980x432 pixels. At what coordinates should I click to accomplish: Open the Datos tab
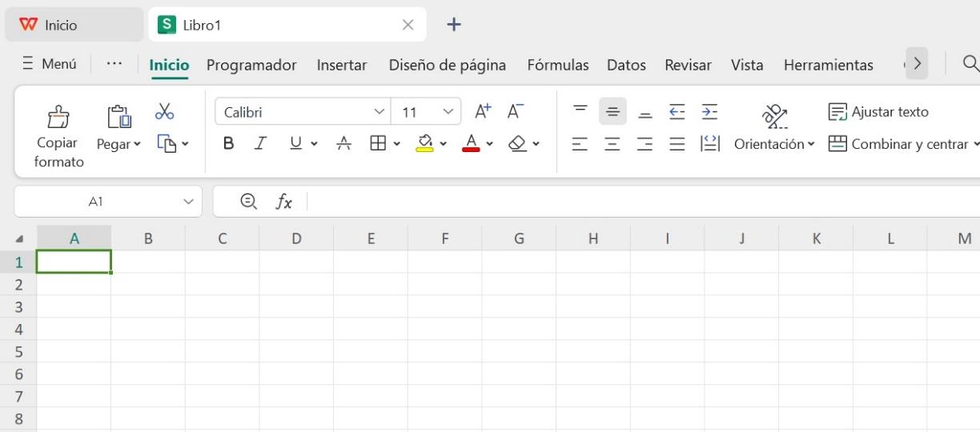click(x=626, y=65)
